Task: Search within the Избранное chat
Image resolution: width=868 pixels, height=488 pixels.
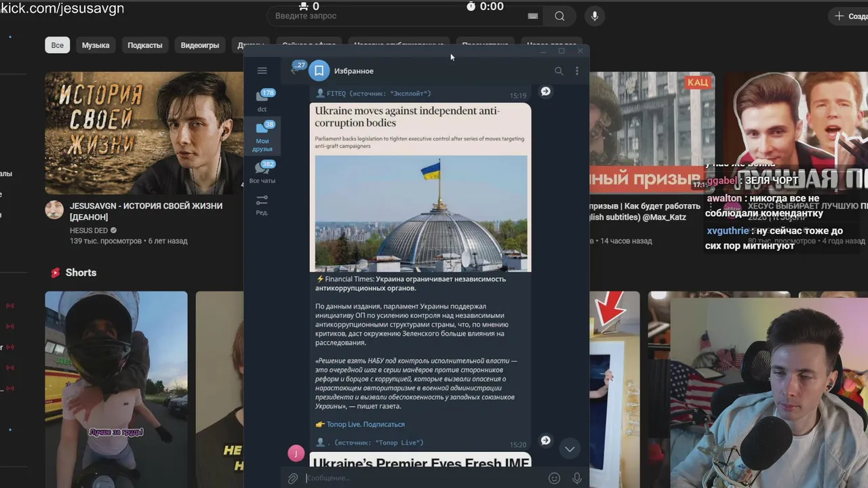Action: pyautogui.click(x=559, y=70)
